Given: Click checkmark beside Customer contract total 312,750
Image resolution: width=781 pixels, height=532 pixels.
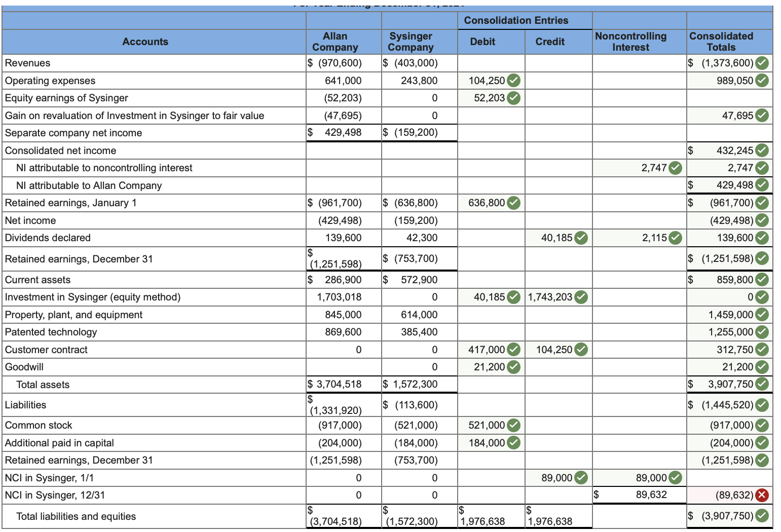Looking at the screenshot, I should [762, 350].
